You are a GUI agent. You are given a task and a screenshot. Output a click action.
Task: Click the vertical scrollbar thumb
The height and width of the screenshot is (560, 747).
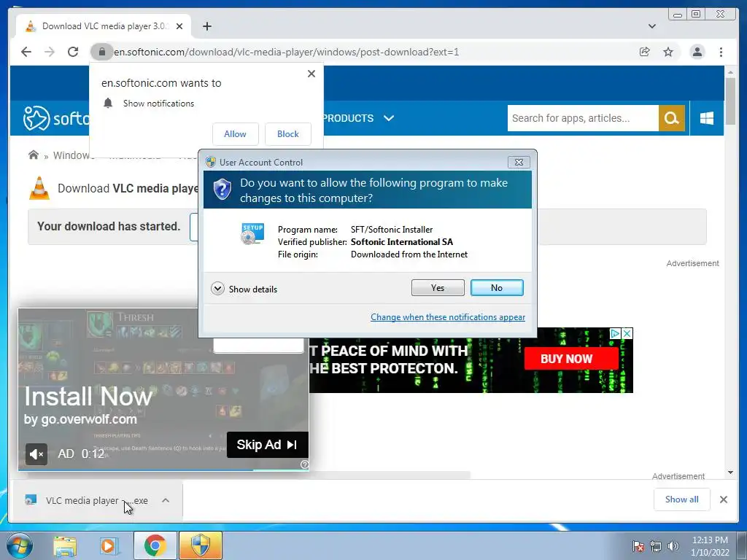click(730, 101)
